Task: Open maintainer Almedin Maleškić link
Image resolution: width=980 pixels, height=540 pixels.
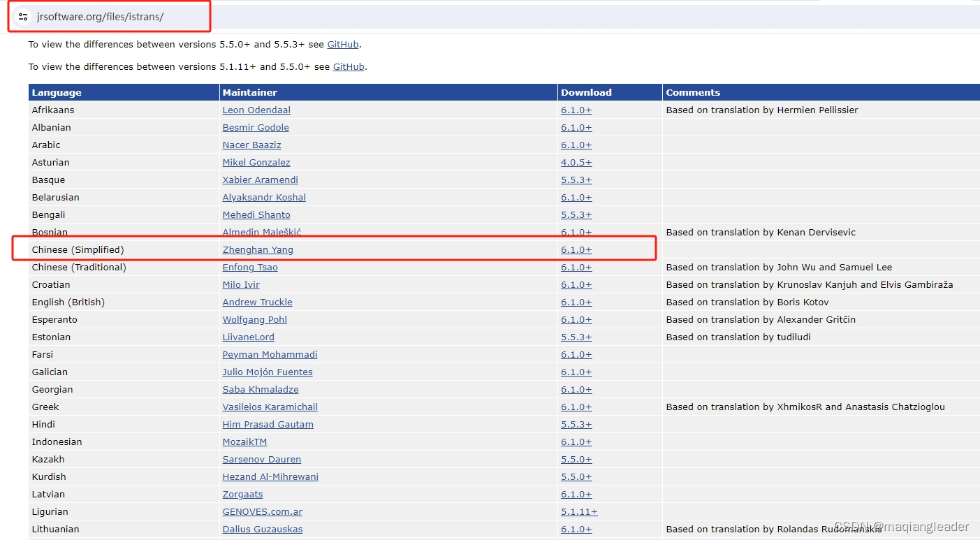Action: (x=262, y=232)
